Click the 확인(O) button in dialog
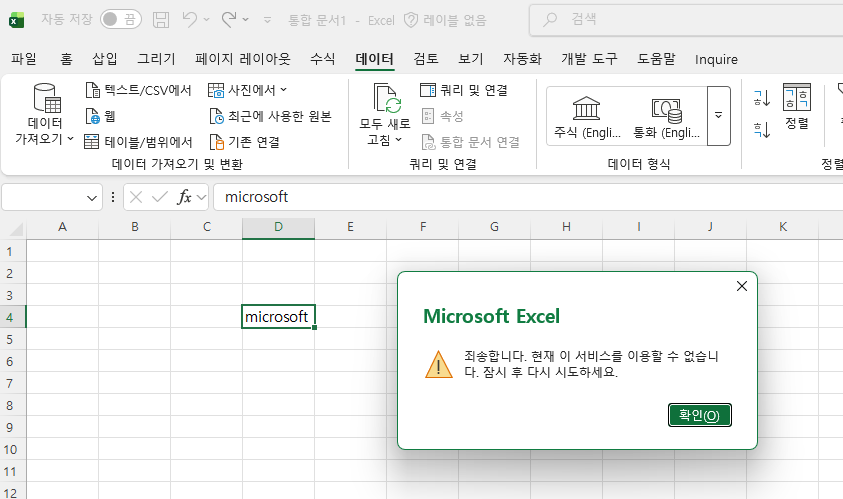 (x=699, y=415)
